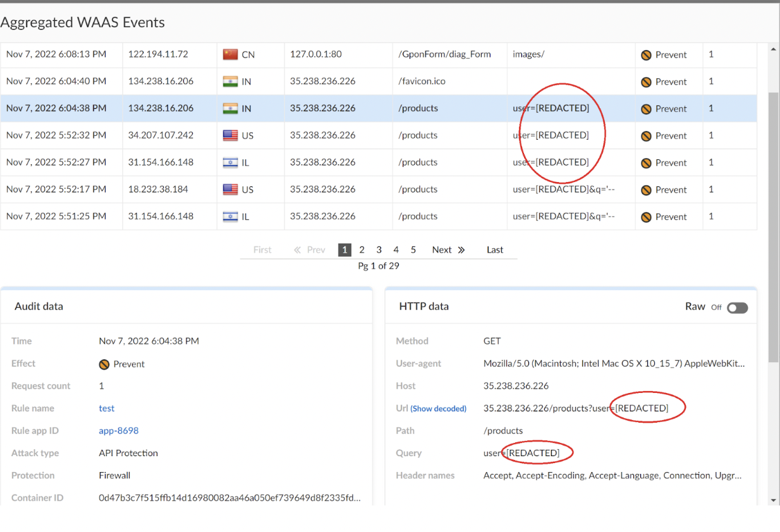The width and height of the screenshot is (780, 532).
Task: Open the 'test' rule name link
Action: [107, 408]
